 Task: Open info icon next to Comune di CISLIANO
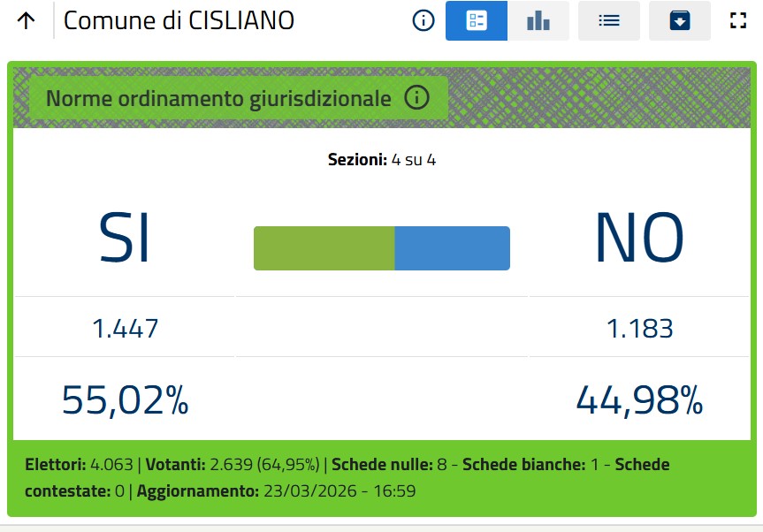click(423, 21)
